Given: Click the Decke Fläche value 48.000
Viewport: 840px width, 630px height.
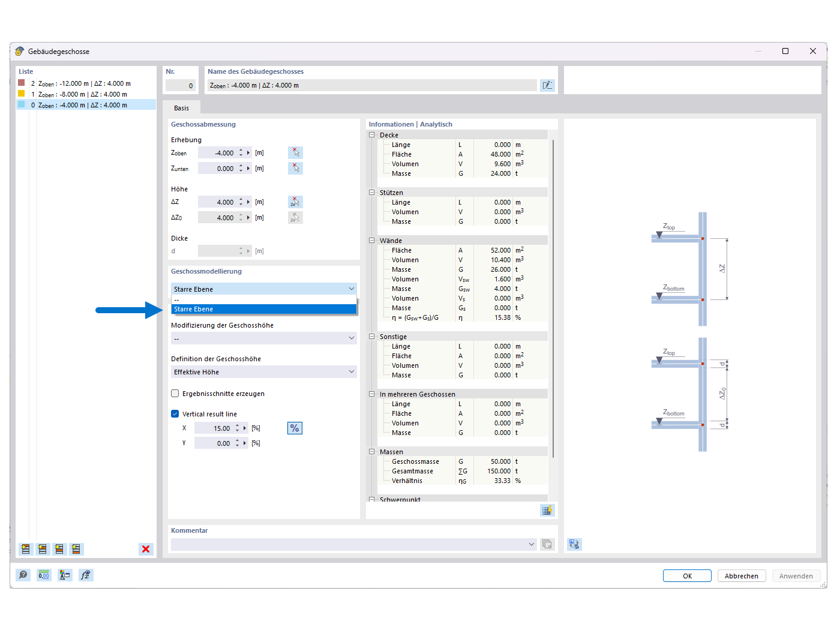Looking at the screenshot, I should 500,154.
